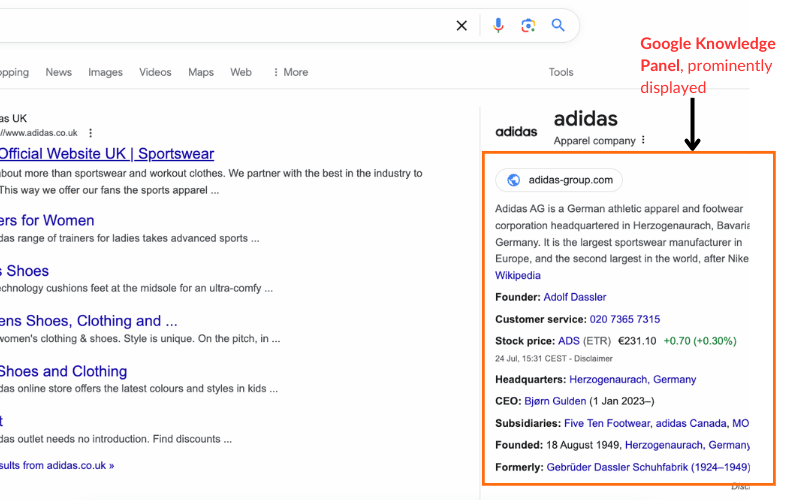
Task: Open the sitelink ending in 'Shoes' alone
Action: [24, 271]
